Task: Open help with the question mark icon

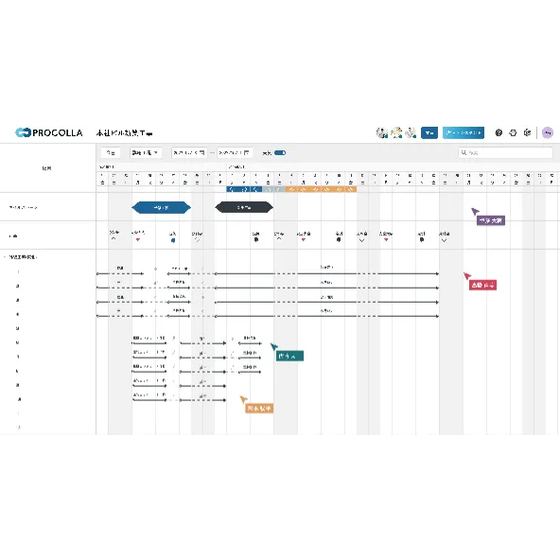Action: click(499, 132)
